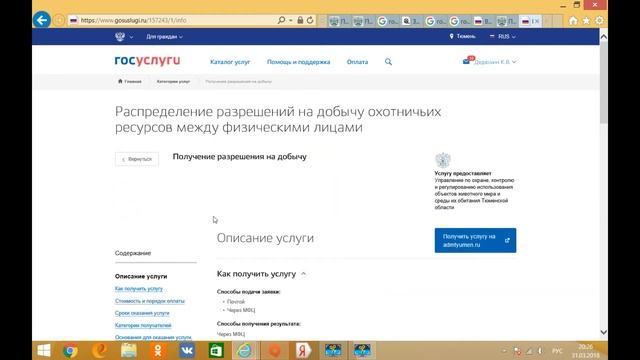Viewport: 640px width, 360px height.
Task: Click the Gosuslugi search magnifier icon
Action: (x=388, y=62)
